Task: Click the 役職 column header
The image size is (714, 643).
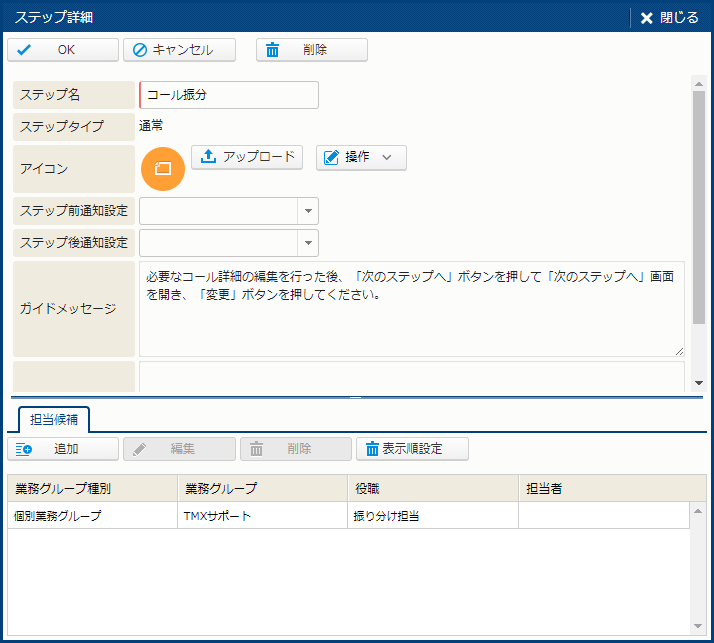Action: point(432,488)
